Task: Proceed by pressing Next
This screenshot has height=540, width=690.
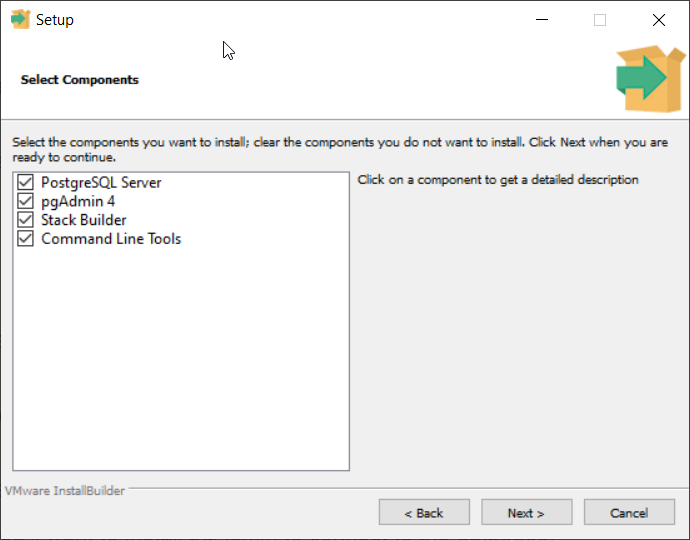Action: coord(526,513)
